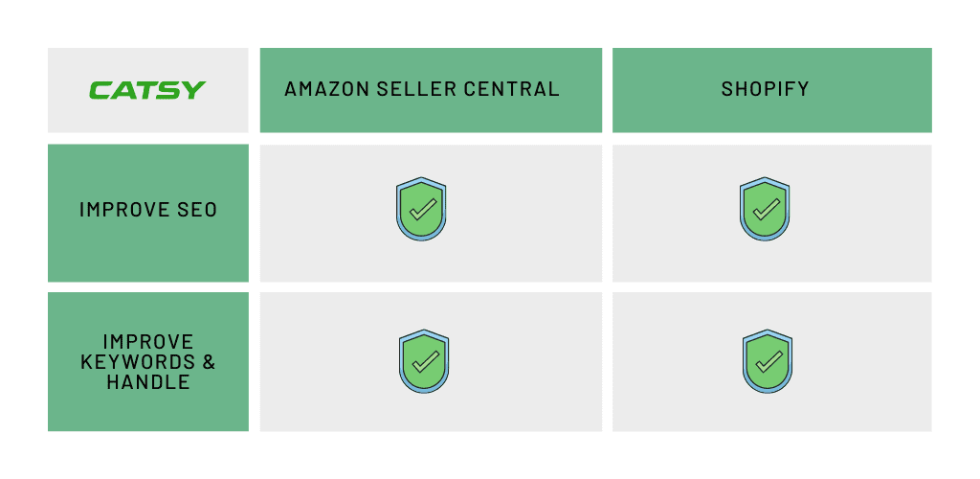Screen dimensions: 980x479
Task: Click the Improve SEO shield under Amazon Seller Central
Action: 421,209
